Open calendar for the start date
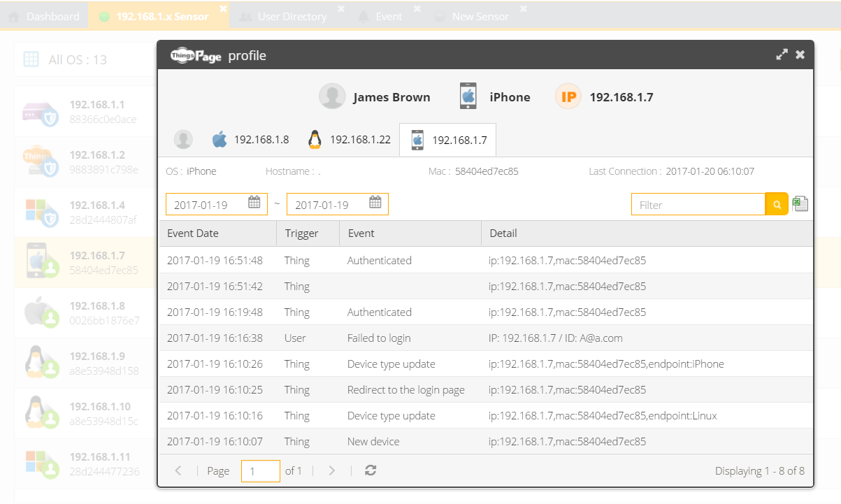 tap(254, 203)
